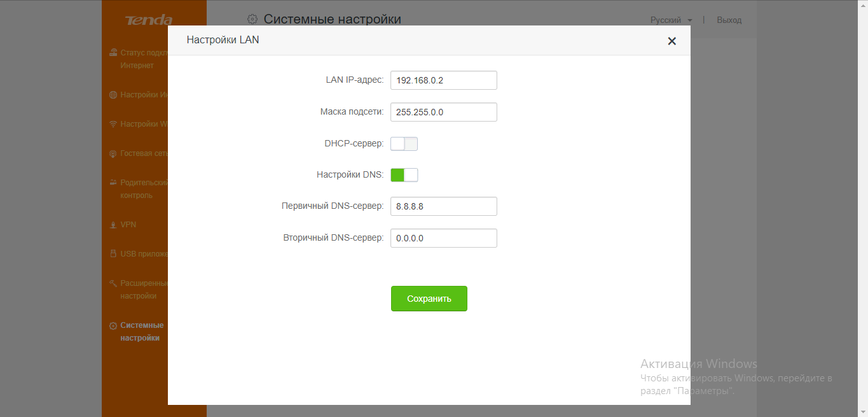868x417 pixels.
Task: Click the Статус подключения sidebar icon
Action: (x=113, y=53)
